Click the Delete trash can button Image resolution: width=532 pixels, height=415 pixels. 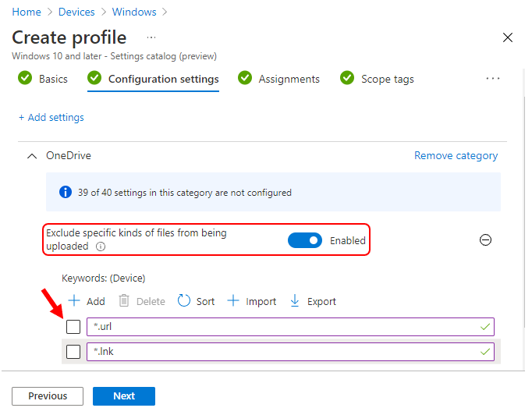coord(142,301)
